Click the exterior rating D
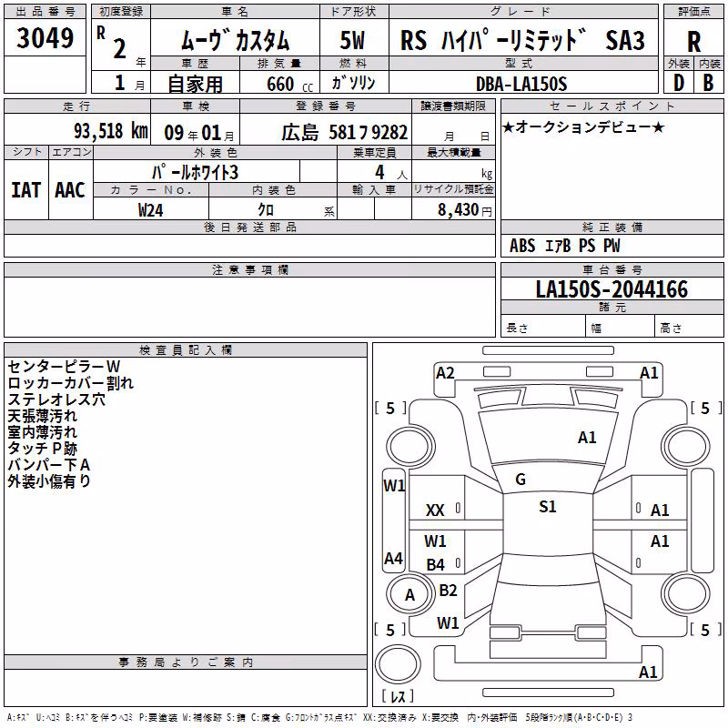Screen dimensions: 728x728 pyautogui.click(x=679, y=83)
